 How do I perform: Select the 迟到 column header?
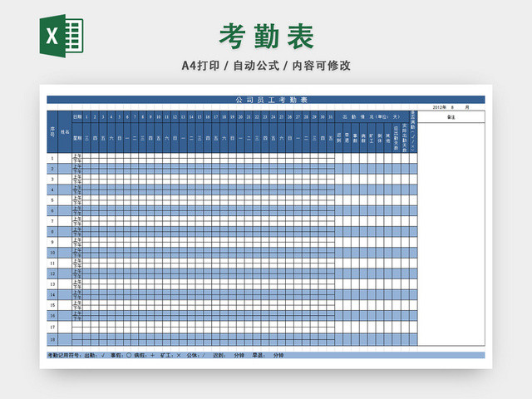[x=338, y=138]
